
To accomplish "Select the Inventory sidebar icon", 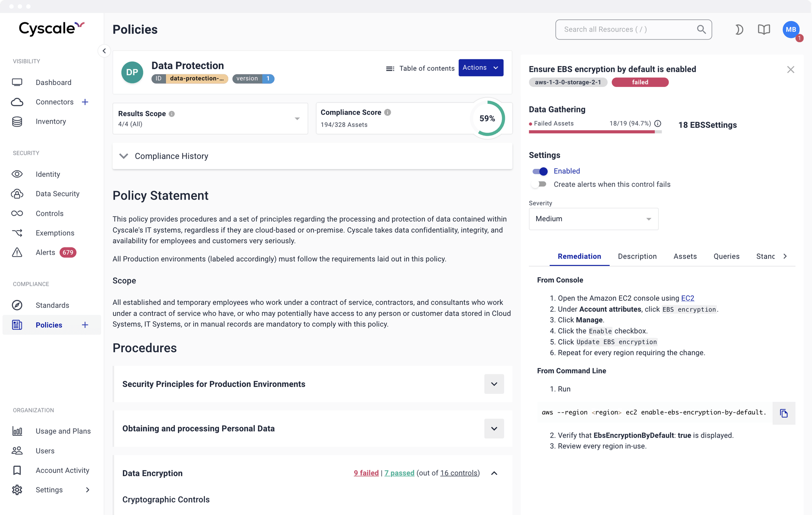I will coord(17,121).
